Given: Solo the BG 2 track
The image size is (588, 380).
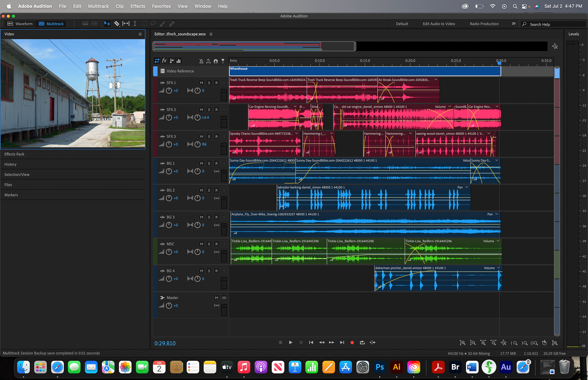Looking at the screenshot, I should [x=209, y=190].
